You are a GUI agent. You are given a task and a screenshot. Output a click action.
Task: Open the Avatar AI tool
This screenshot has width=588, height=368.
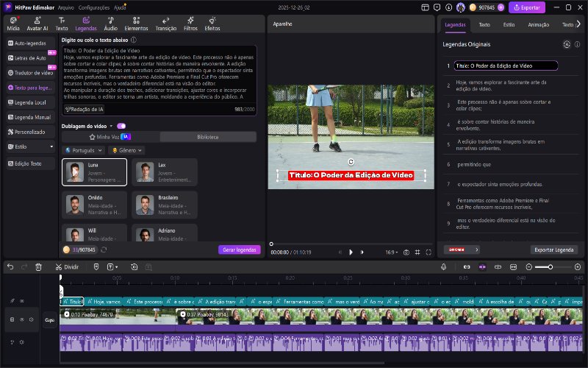[x=36, y=22]
